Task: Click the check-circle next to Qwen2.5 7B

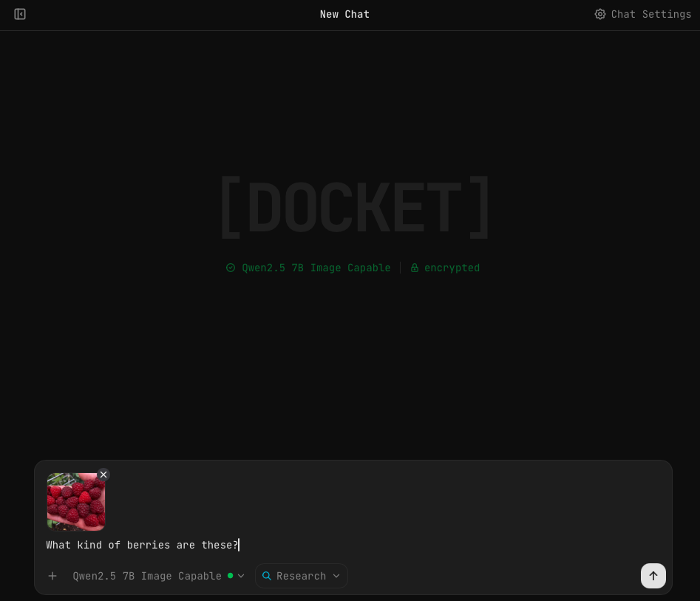Action: 231,268
